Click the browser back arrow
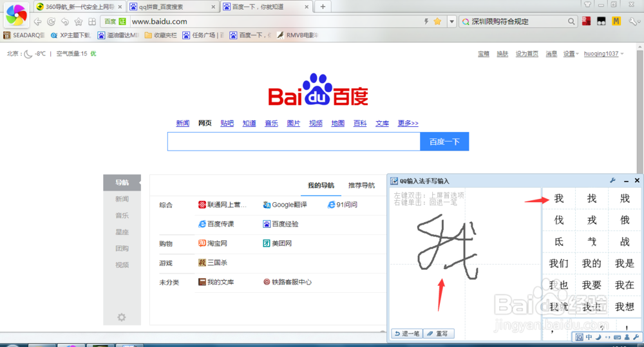Image resolution: width=644 pixels, height=347 pixels. point(38,21)
